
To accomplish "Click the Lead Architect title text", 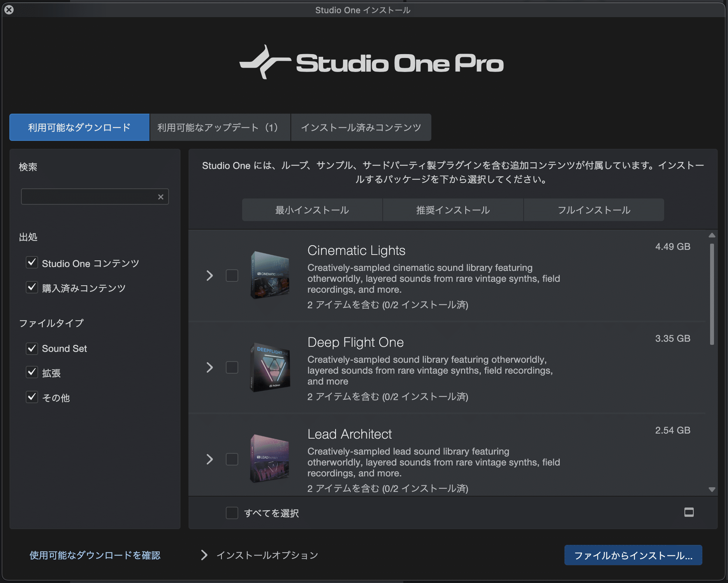I will 350,434.
